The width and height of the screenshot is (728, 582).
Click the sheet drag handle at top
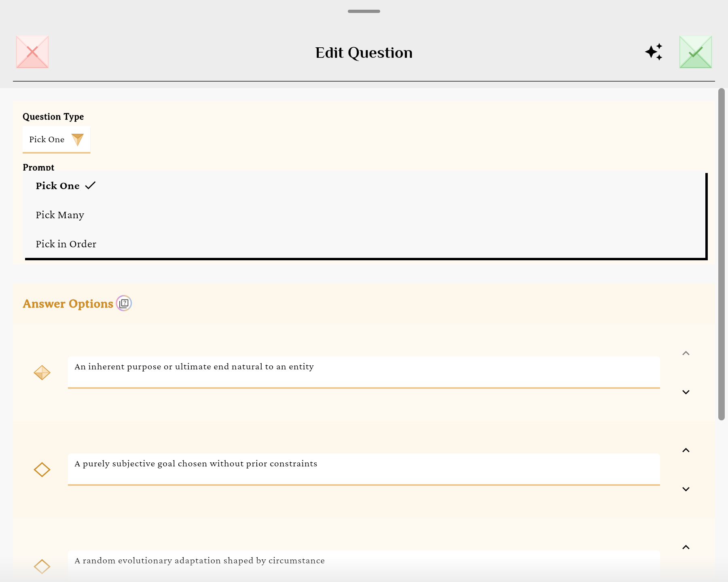(x=364, y=11)
